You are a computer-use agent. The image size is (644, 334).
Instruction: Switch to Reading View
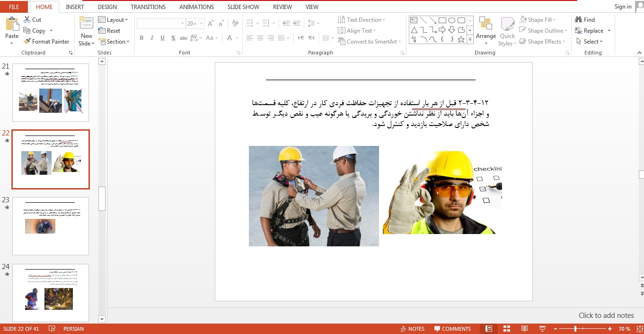point(524,329)
